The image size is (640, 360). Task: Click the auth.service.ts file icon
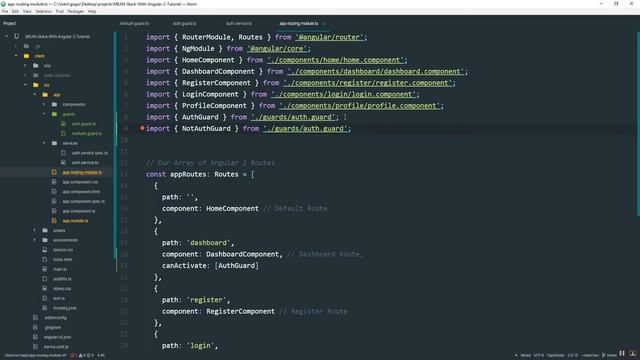tap(63, 162)
